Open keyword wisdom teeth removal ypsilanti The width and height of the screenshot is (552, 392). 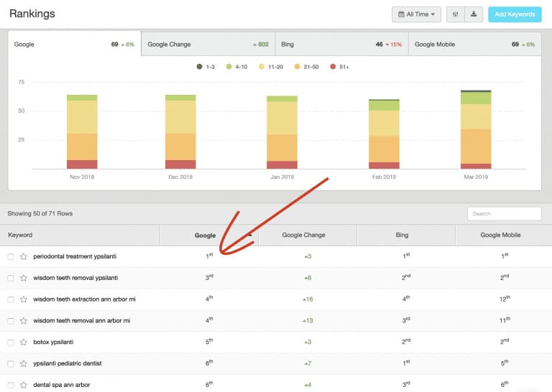click(x=75, y=278)
